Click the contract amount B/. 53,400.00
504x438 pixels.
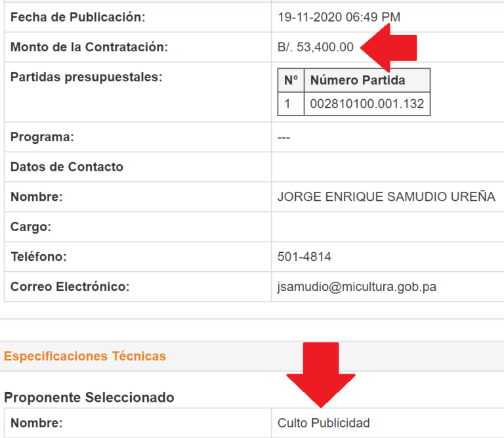click(x=315, y=47)
